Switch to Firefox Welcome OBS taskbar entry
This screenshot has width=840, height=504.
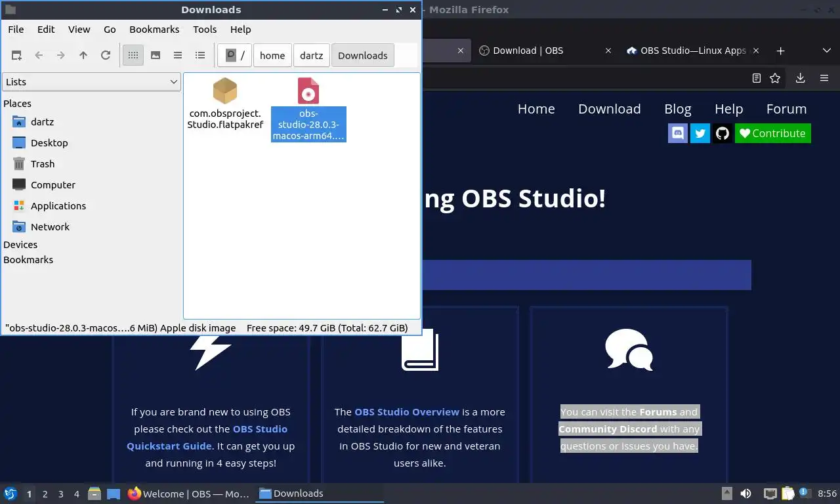click(x=189, y=493)
